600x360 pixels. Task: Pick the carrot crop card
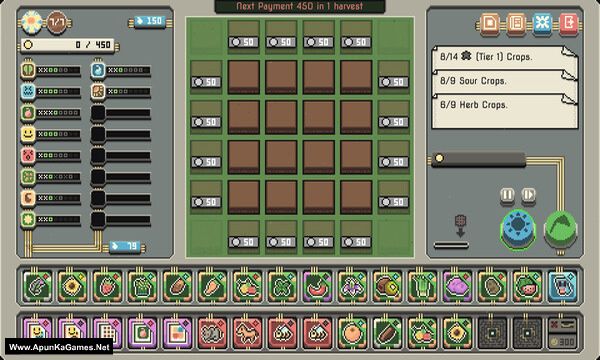pyautogui.click(x=212, y=287)
